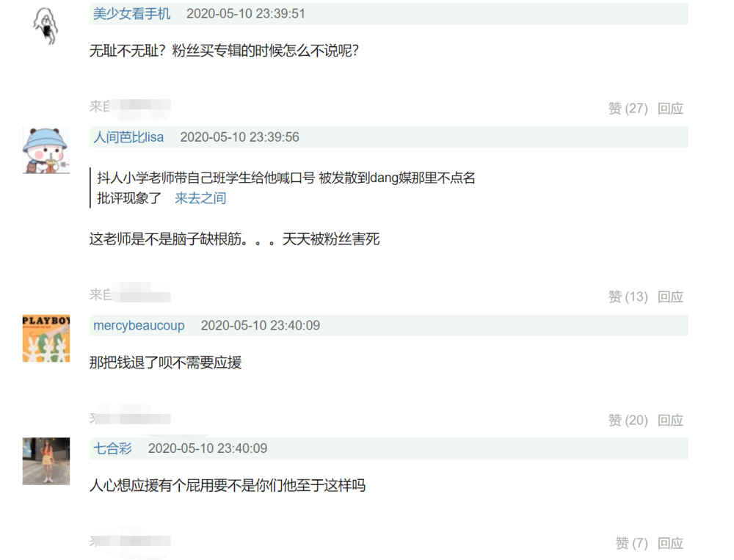Screen dimensions: 734x560
Task: Like the comment with 赞 (20)
Action: (x=628, y=421)
